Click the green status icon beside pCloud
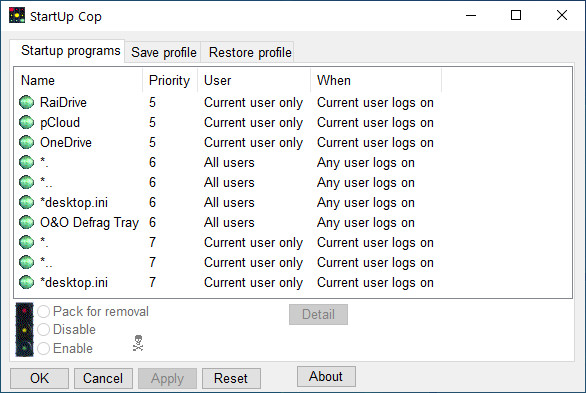Image resolution: width=586 pixels, height=393 pixels. [x=27, y=122]
